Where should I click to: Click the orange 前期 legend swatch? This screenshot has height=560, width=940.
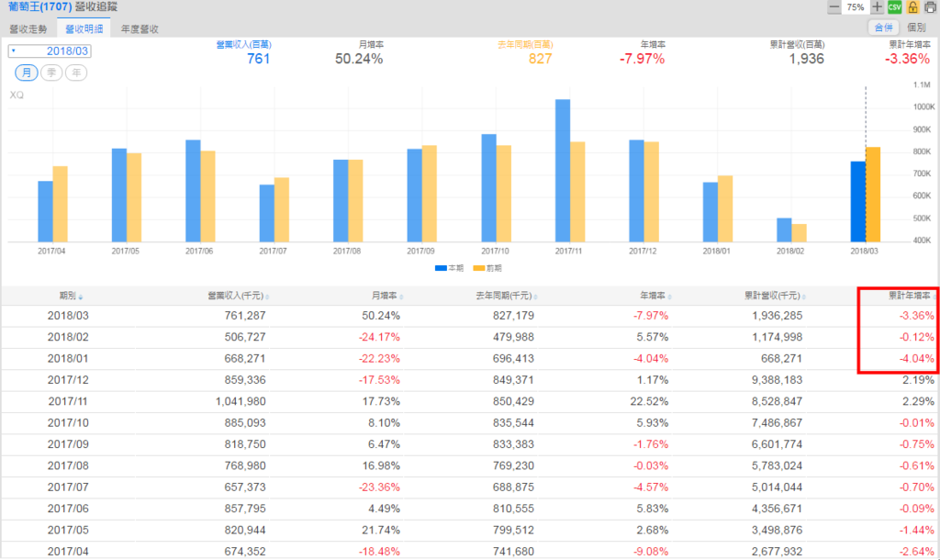(x=478, y=269)
